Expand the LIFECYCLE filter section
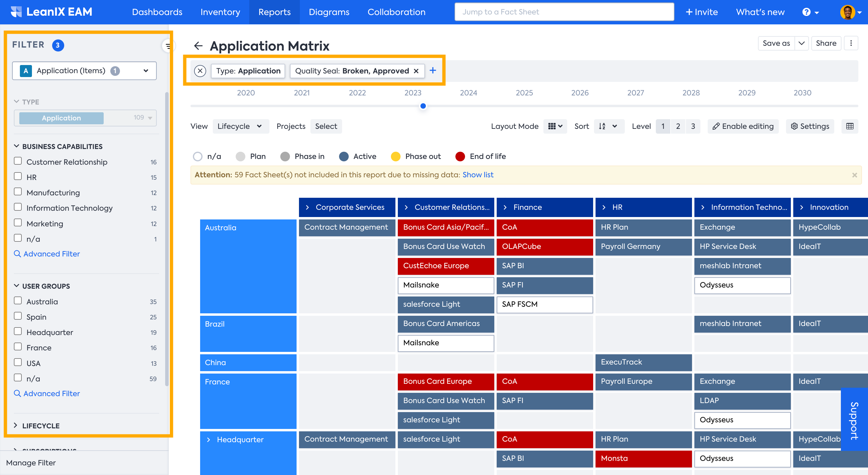The height and width of the screenshot is (475, 868). [x=37, y=426]
